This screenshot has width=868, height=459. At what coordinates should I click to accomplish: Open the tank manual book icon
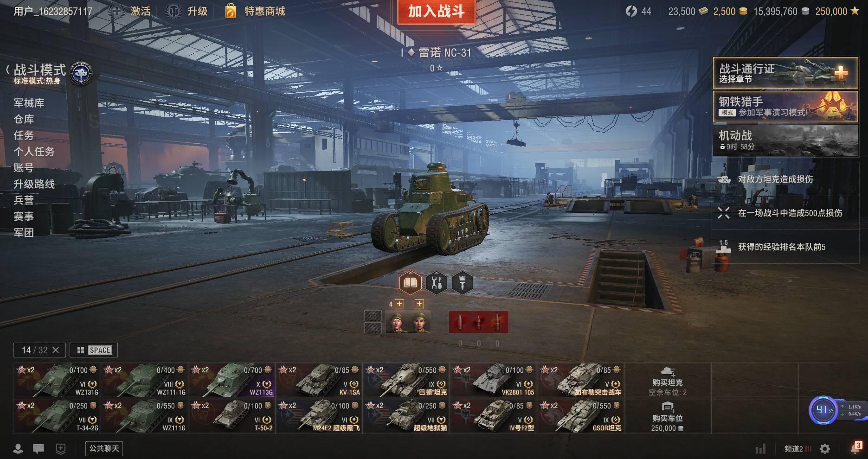click(411, 282)
